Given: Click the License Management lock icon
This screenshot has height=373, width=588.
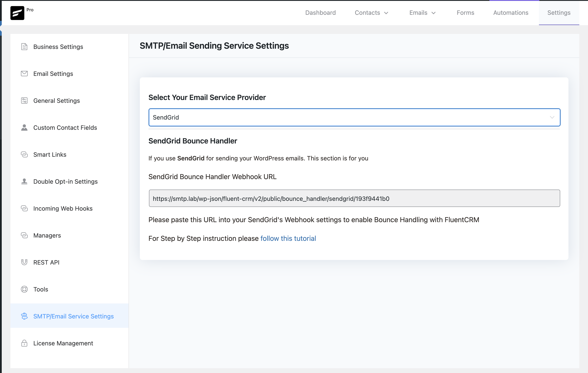Looking at the screenshot, I should tap(24, 343).
